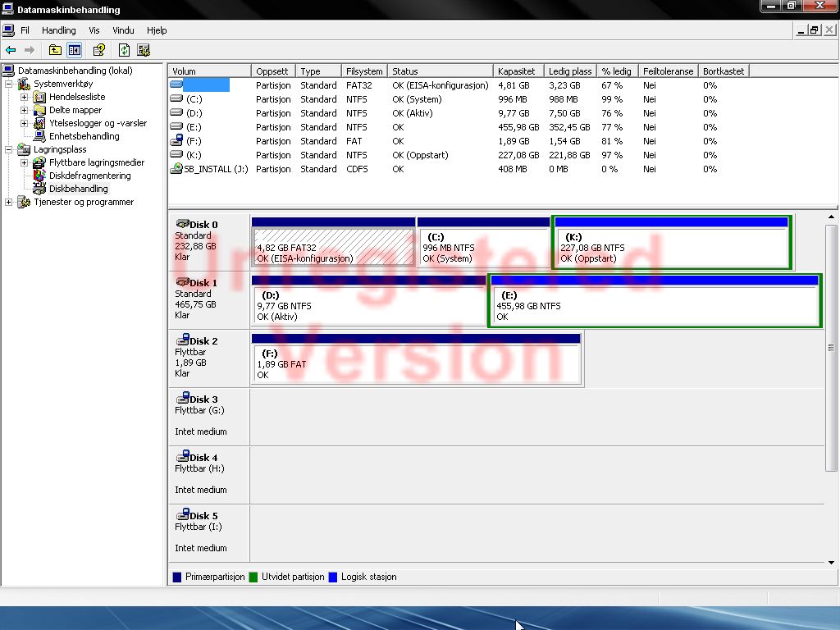Click the Disk 2 removable drive icon
The height and width of the screenshot is (630, 840).
(x=182, y=340)
